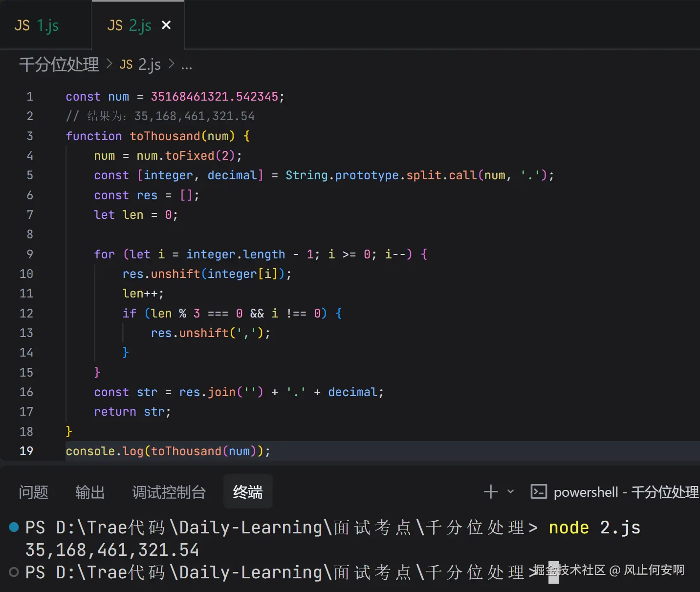Click line number 9 beside the for loop
Viewport: 700px width, 592px height.
pos(30,254)
